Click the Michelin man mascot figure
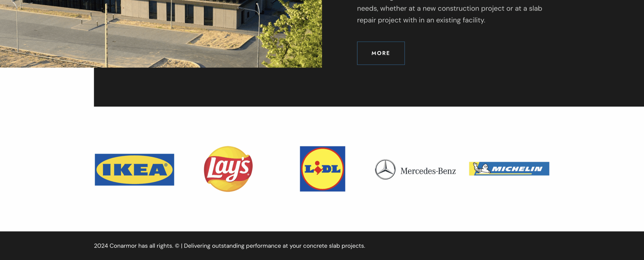 [481, 168]
